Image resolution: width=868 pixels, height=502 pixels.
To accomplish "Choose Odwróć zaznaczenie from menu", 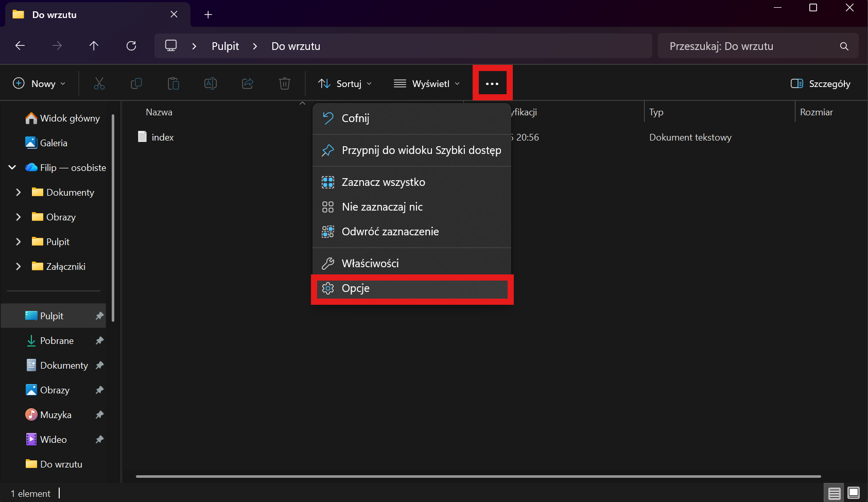I will point(412,232).
